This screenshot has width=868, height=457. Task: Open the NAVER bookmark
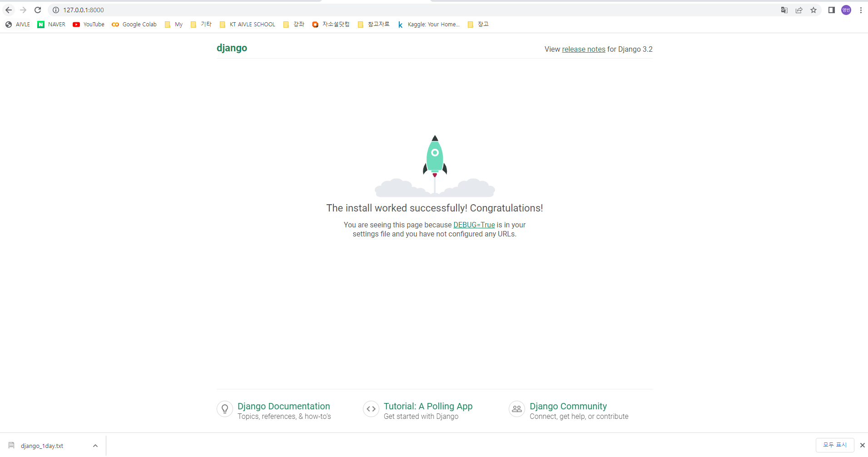(x=51, y=25)
